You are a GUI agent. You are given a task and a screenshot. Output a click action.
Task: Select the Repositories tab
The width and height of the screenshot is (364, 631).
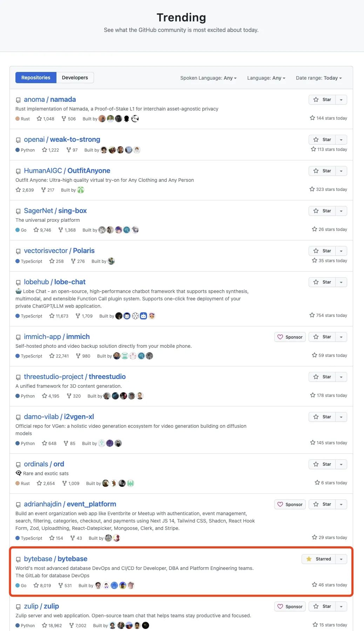click(36, 78)
